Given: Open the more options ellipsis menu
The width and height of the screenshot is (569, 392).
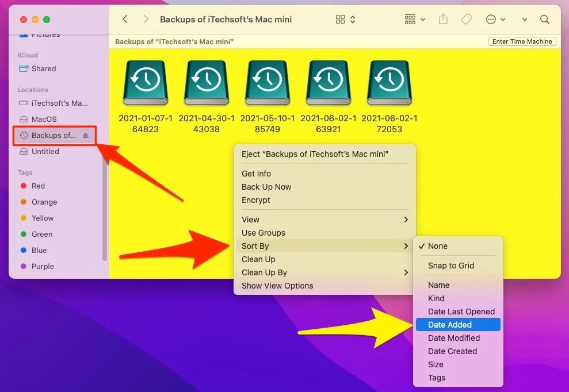Looking at the screenshot, I should click(x=492, y=19).
